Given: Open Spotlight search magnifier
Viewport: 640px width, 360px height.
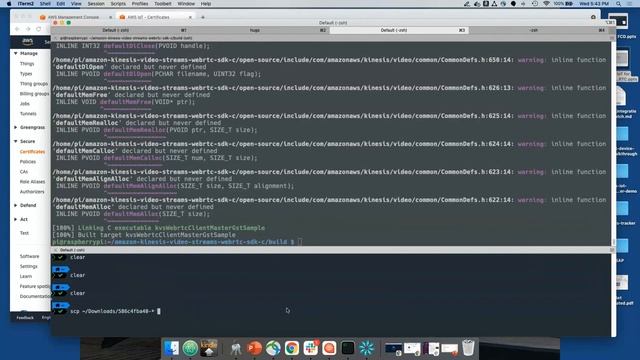Looking at the screenshot, I should (x=618, y=4).
